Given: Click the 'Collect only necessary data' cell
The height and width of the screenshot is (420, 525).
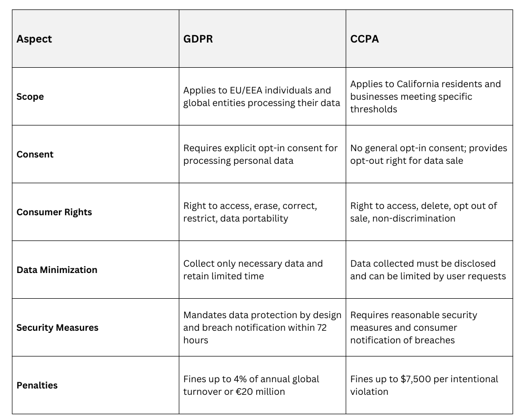Looking at the screenshot, I should click(x=253, y=270).
